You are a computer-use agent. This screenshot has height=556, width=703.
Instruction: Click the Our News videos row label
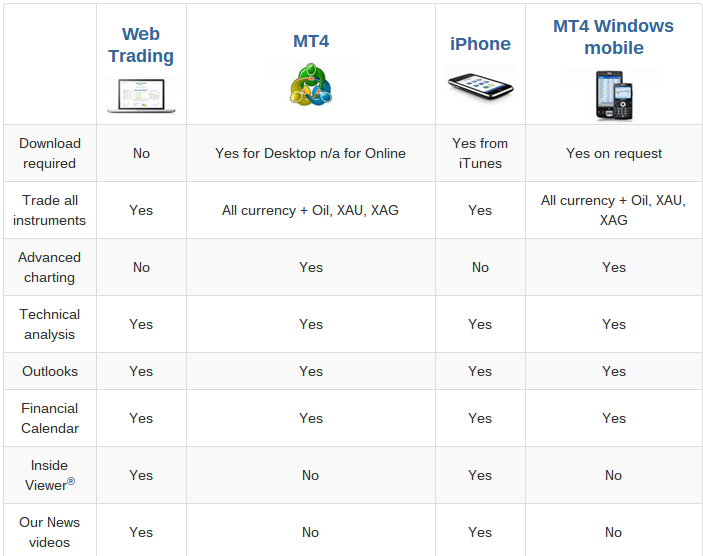pos(50,532)
